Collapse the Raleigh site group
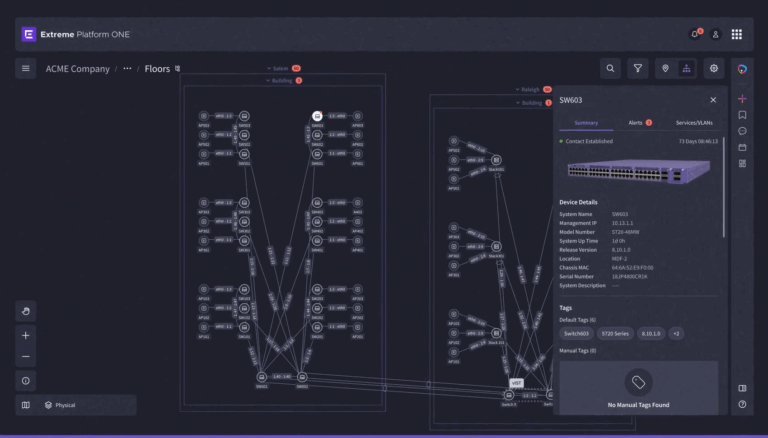Viewport: 768px width, 438px height. tap(517, 90)
